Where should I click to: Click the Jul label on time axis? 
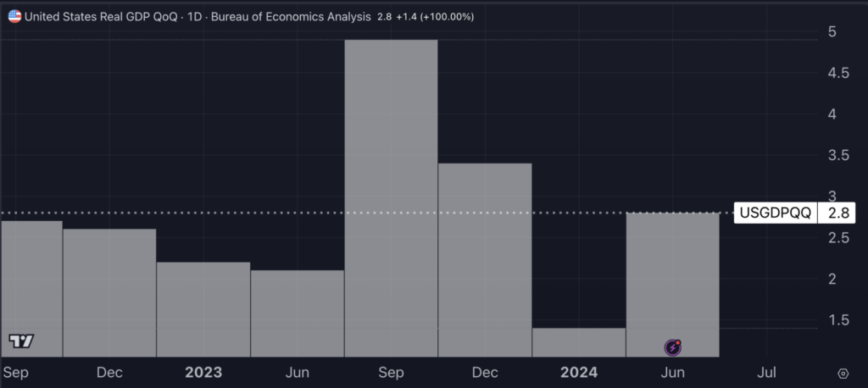pyautogui.click(x=766, y=373)
